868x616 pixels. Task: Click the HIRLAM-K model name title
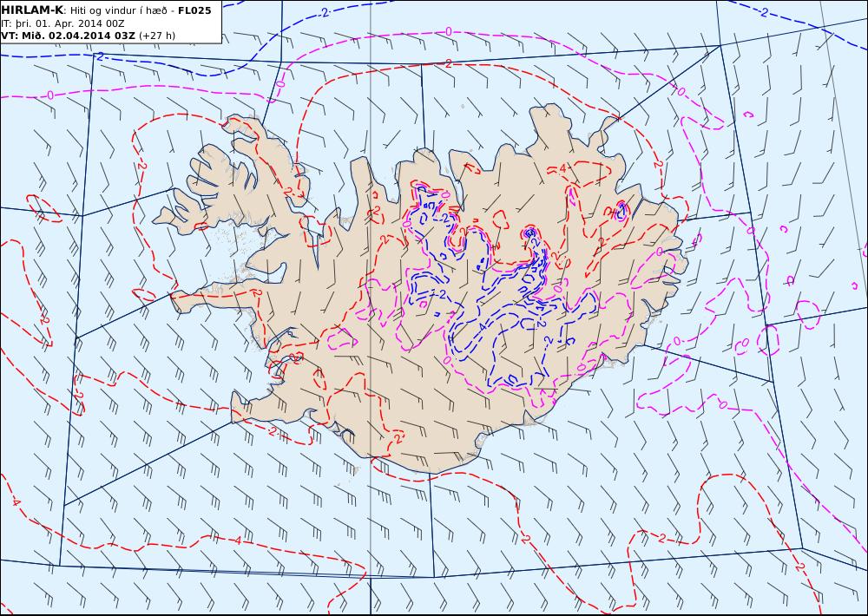coord(32,10)
